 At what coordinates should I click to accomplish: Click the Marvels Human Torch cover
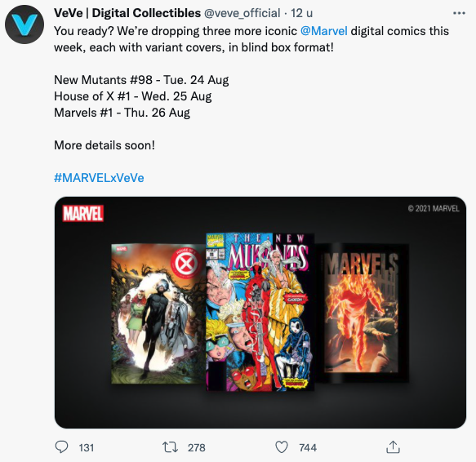click(362, 313)
